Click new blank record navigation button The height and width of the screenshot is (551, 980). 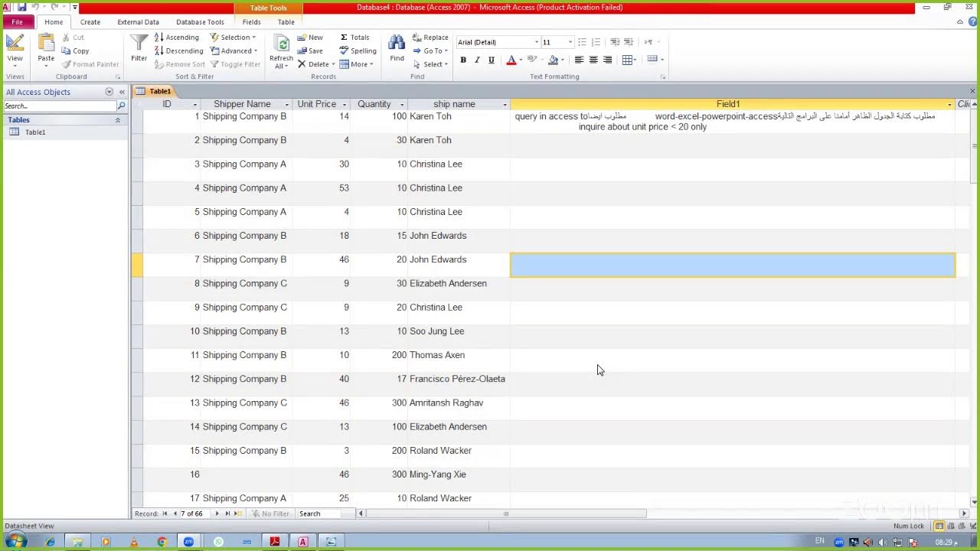coord(238,514)
